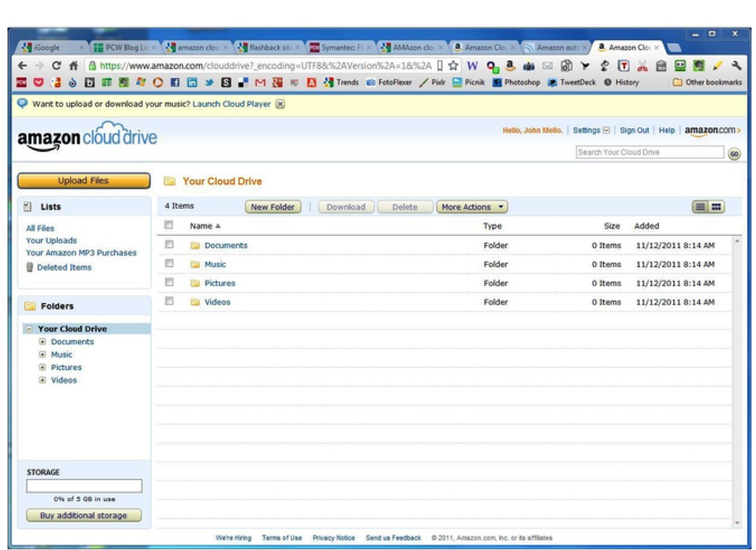
Task: Switch to grid thumbnail view icon
Action: point(717,207)
